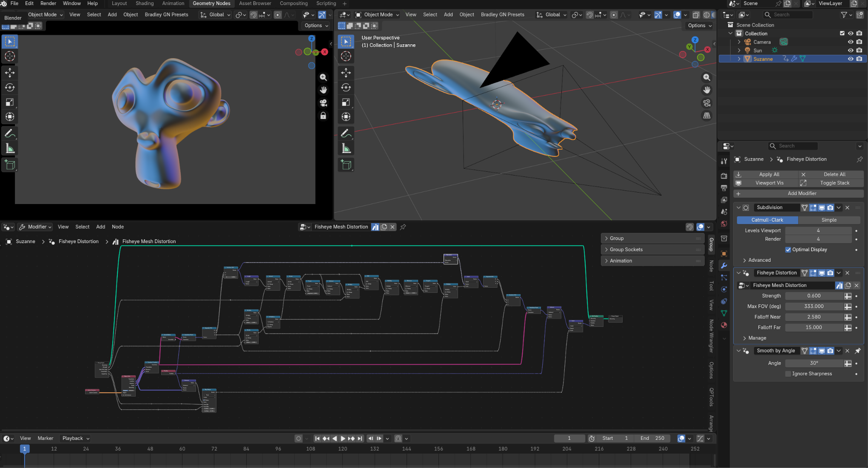Toggle camera view in right viewport
The height and width of the screenshot is (468, 868).
pos(707,103)
